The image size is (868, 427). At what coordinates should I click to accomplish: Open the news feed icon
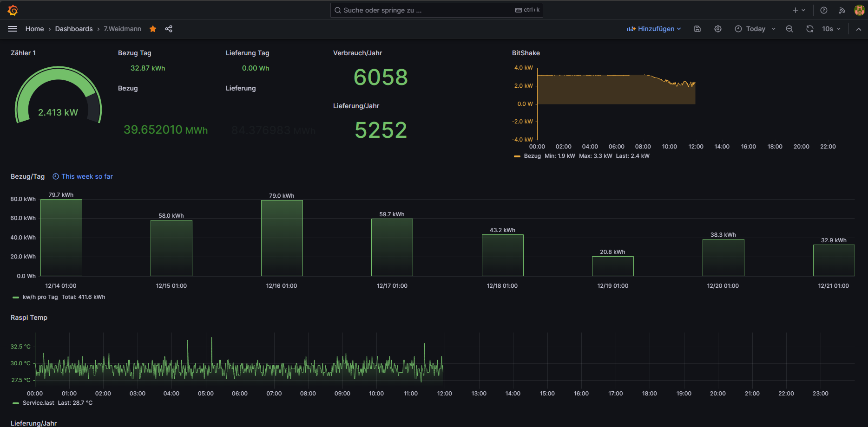pyautogui.click(x=842, y=10)
